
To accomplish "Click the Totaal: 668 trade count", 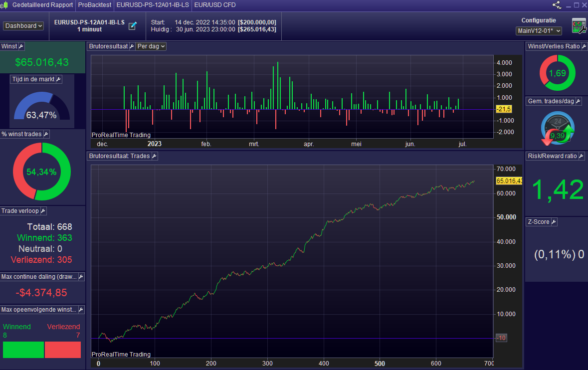I will [49, 227].
